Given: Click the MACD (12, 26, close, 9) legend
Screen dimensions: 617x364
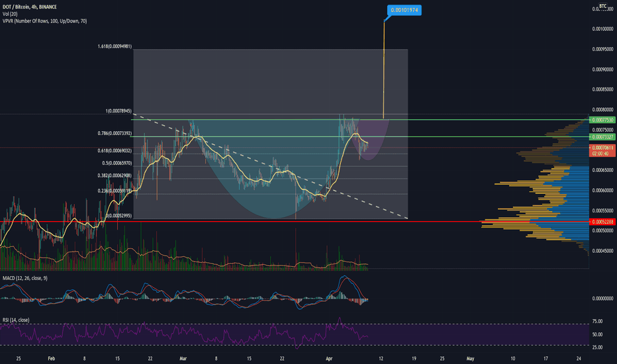Looking at the screenshot, I should click(x=24, y=278).
